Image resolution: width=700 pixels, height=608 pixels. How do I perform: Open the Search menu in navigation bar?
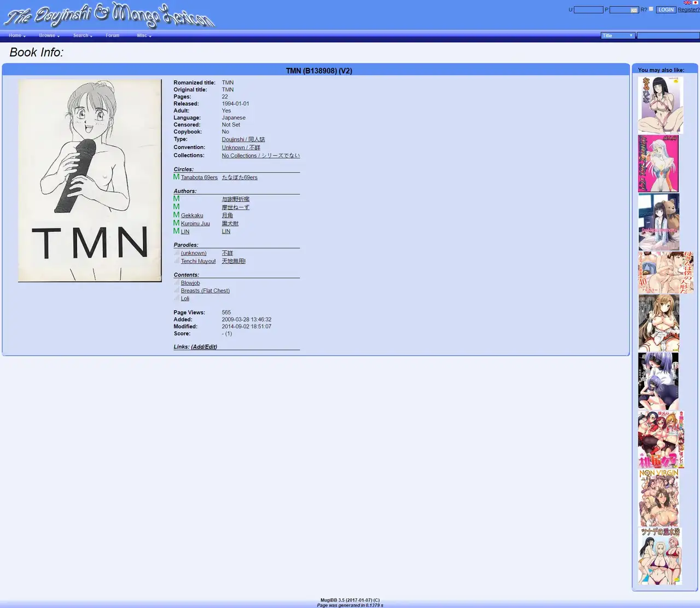(83, 36)
